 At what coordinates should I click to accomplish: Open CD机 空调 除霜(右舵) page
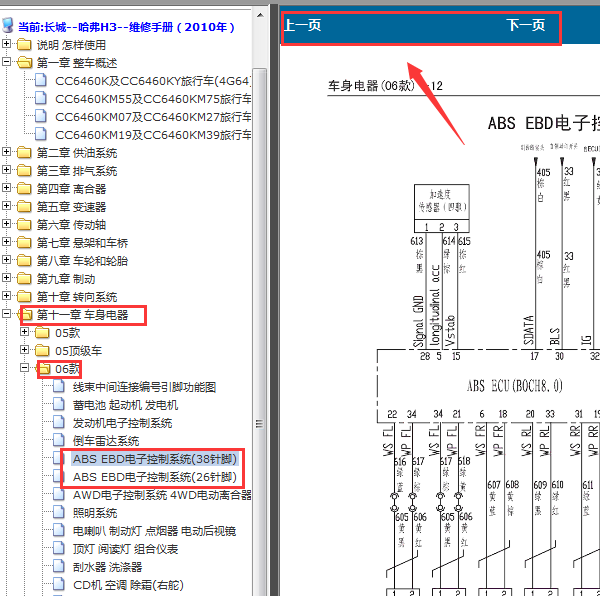(128, 585)
